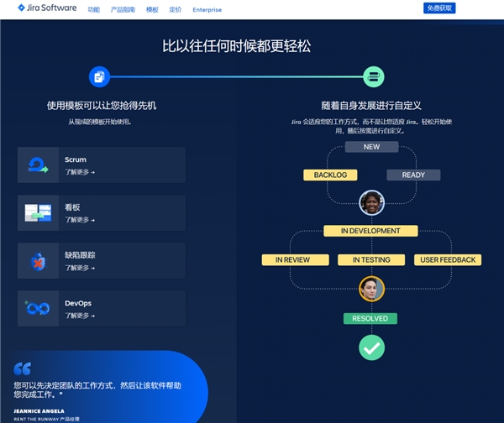Click 了解更多 under Scrum
The image size is (504, 423).
(80, 172)
